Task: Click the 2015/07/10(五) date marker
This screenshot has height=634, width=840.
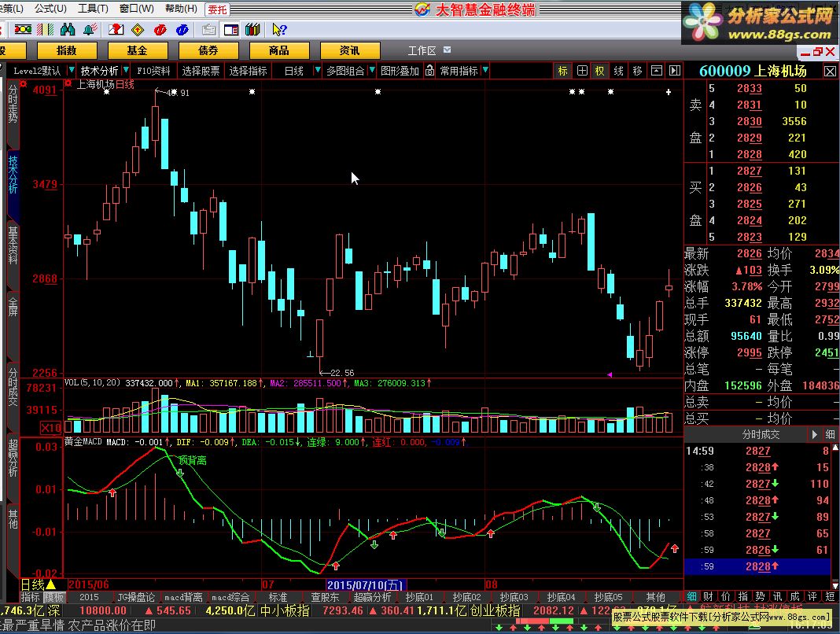Action: 366,584
